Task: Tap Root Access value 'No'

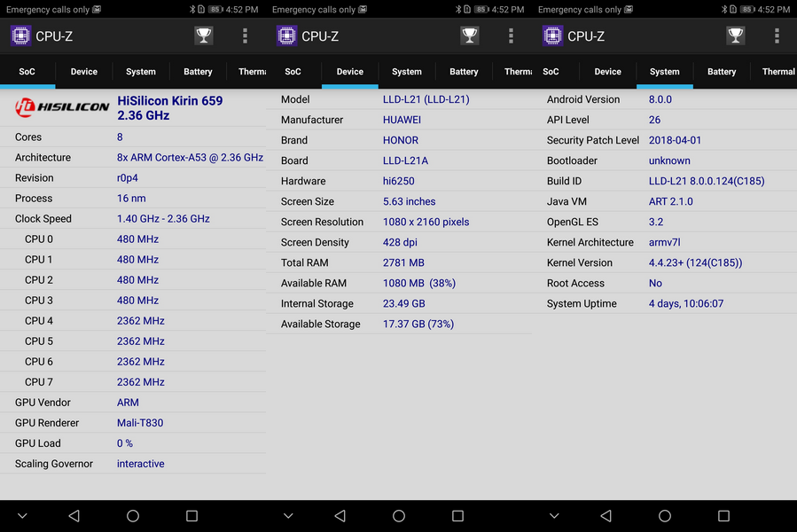Action: pyautogui.click(x=655, y=284)
